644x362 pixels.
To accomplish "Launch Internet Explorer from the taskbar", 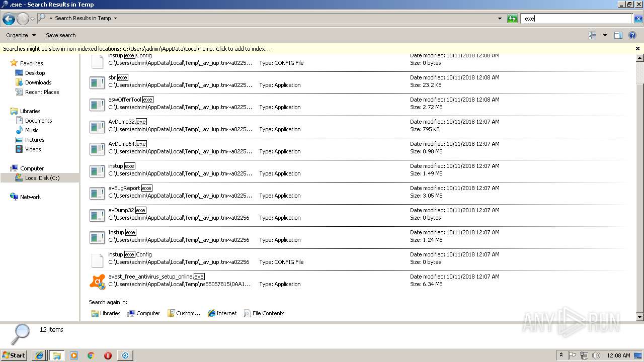I will (x=39, y=355).
